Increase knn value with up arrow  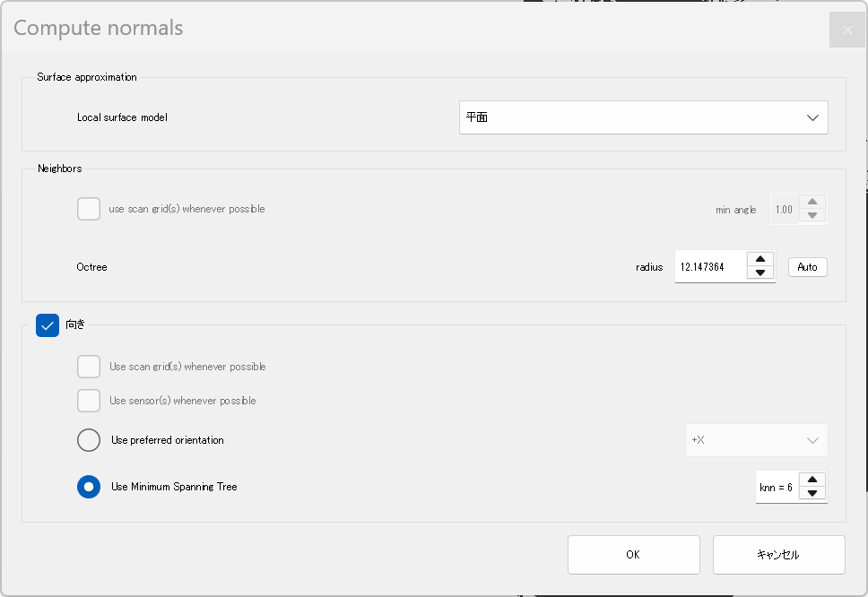(x=812, y=480)
